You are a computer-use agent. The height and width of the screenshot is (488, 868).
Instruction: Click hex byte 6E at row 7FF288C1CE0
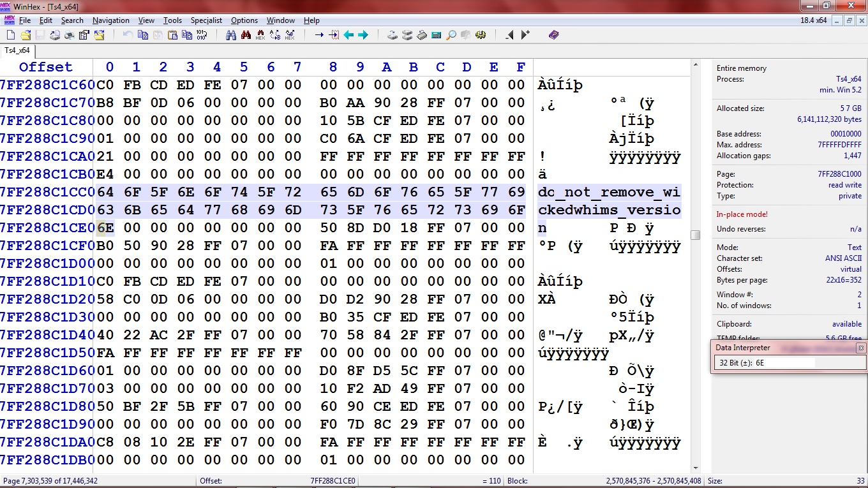(105, 228)
